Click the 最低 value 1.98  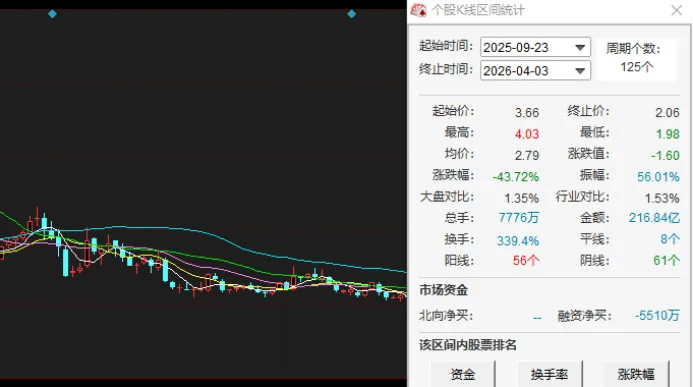coord(667,134)
